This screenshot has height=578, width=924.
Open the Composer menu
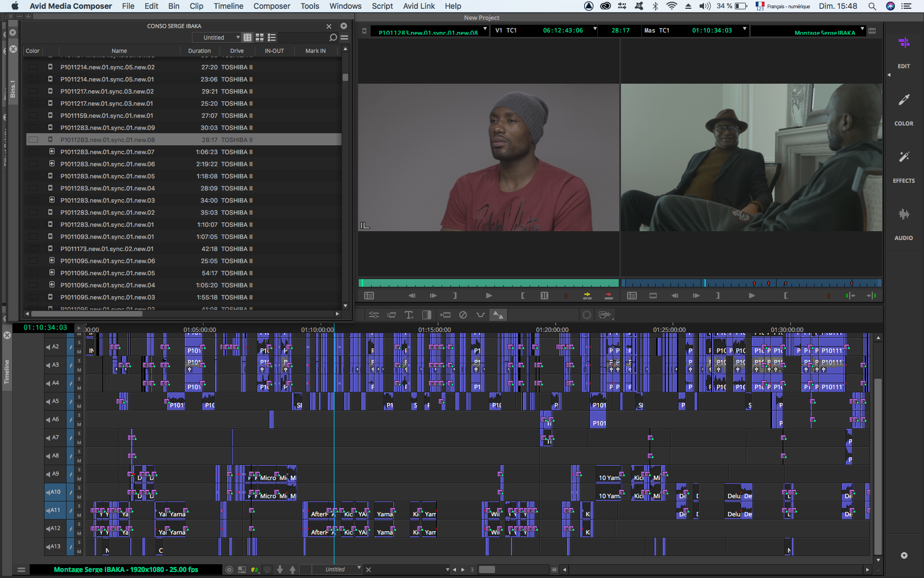(x=272, y=6)
